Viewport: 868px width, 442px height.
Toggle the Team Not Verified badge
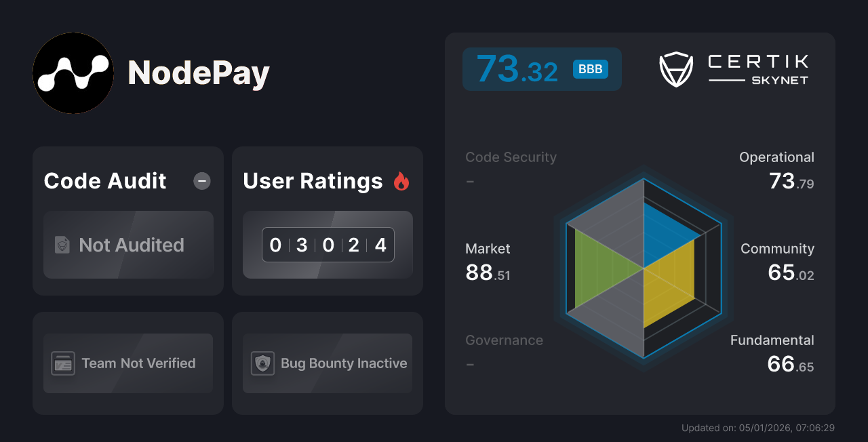tap(127, 363)
